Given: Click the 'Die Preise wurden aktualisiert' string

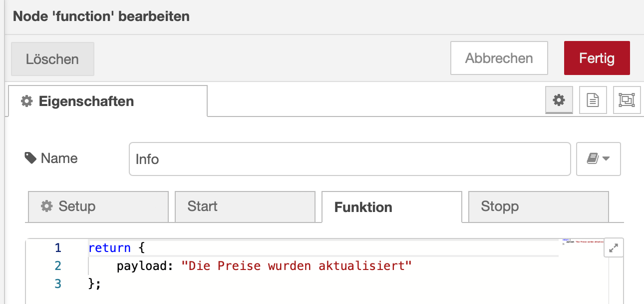Looking at the screenshot, I should (297, 266).
